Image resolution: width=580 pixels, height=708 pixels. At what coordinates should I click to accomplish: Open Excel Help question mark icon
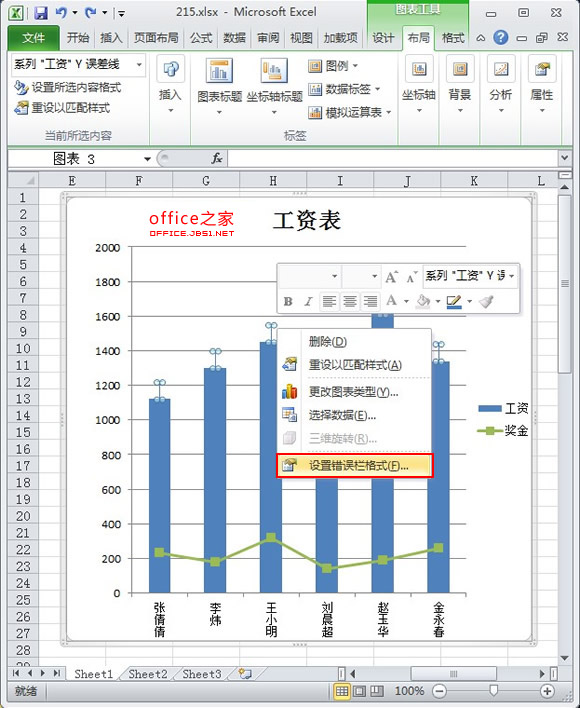pos(501,38)
